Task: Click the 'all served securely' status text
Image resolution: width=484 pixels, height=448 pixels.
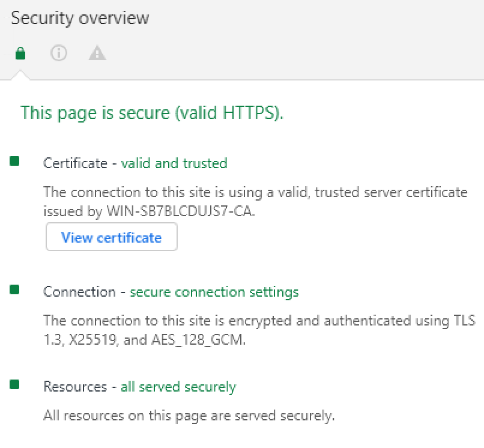Action: tap(178, 387)
